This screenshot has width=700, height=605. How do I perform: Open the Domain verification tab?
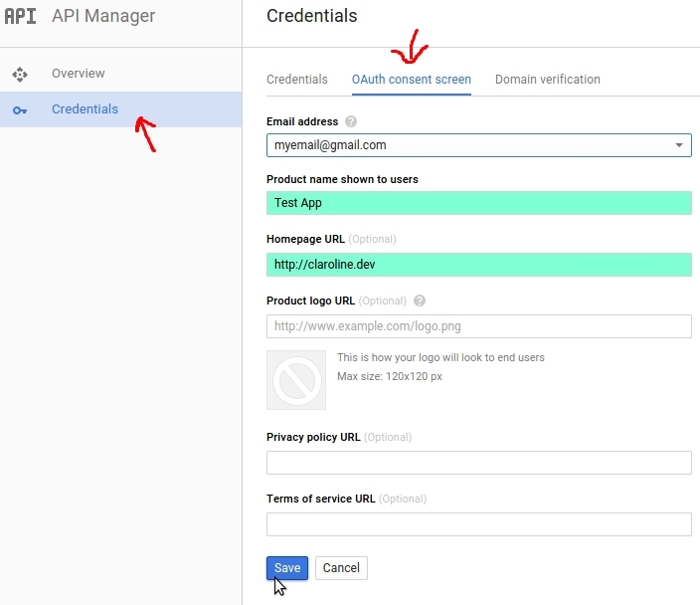coord(548,80)
